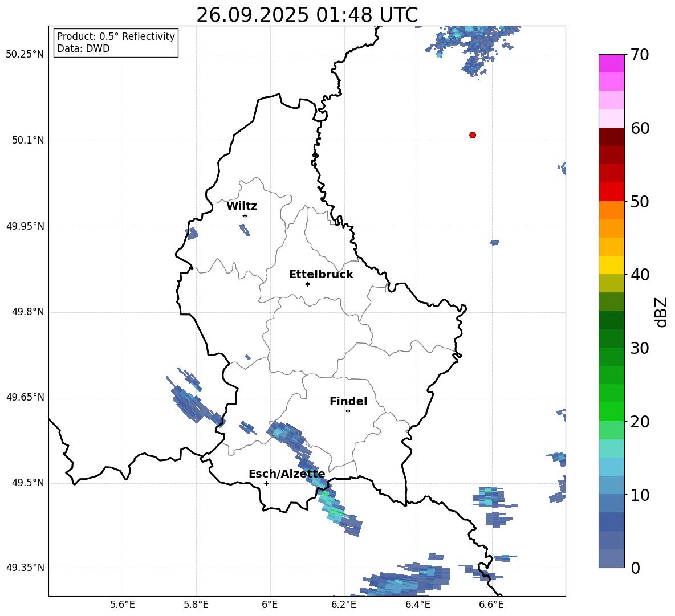Click the bright green colorbar segment above 20
Image resolution: width=675 pixels, height=616 pixels.
click(611, 411)
